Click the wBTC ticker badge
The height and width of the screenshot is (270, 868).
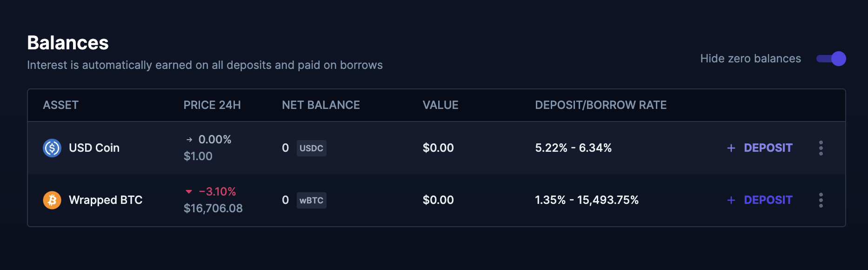coord(312,200)
